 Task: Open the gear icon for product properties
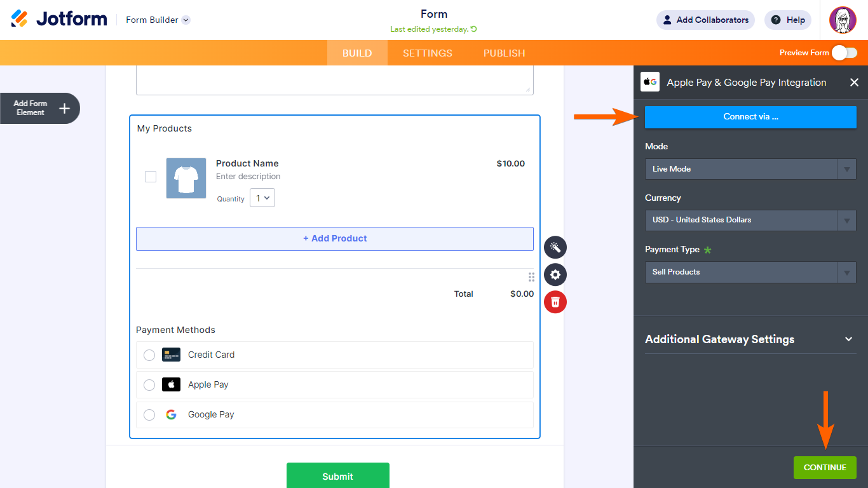(x=555, y=274)
